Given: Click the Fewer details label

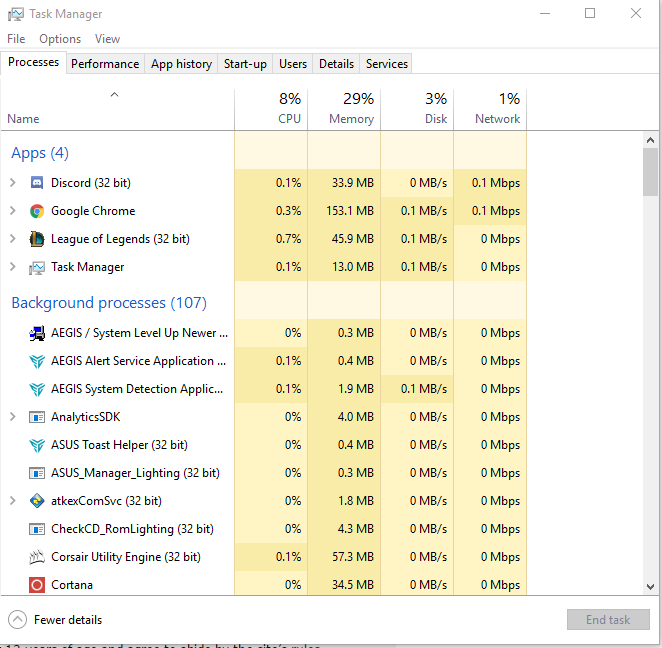Looking at the screenshot, I should tap(68, 620).
